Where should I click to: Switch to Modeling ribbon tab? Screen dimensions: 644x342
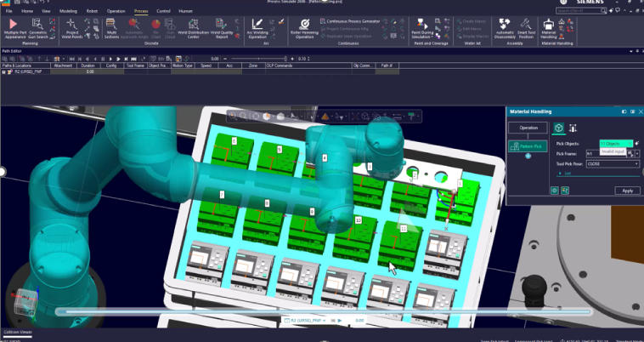coord(68,11)
